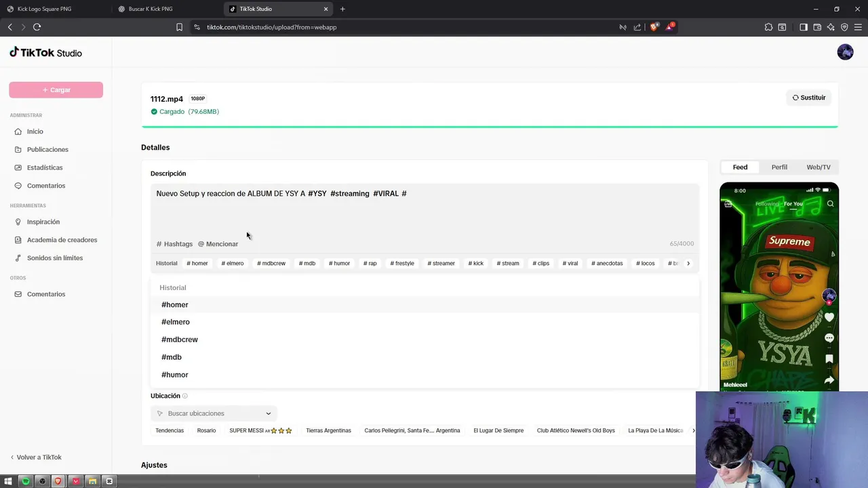Choose #mdbcrew from Historial dropdown list
Image resolution: width=868 pixels, height=488 pixels.
pyautogui.click(x=425, y=340)
